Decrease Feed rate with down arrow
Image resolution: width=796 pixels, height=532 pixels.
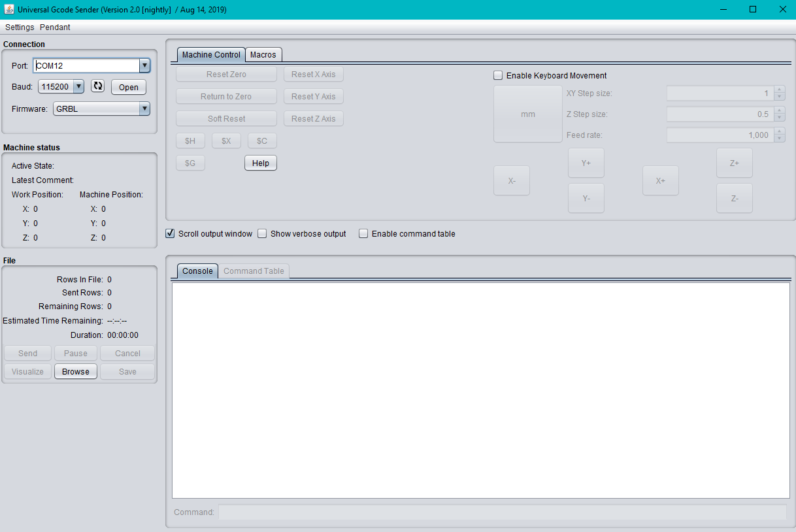pyautogui.click(x=779, y=139)
